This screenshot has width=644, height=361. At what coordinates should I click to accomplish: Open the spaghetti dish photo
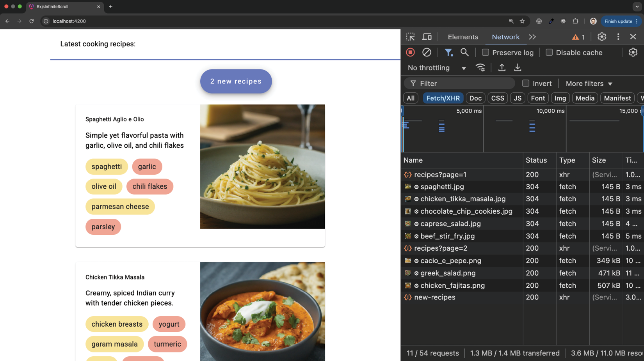click(262, 166)
